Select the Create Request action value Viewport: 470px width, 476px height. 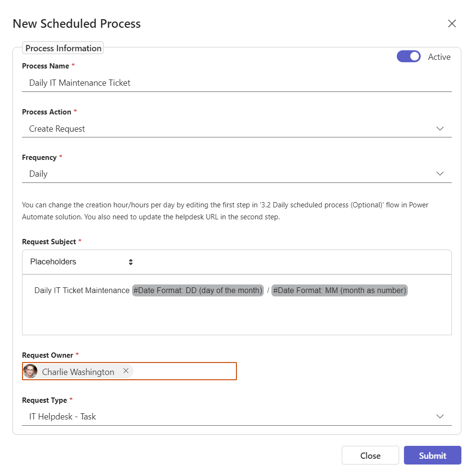[x=57, y=129]
